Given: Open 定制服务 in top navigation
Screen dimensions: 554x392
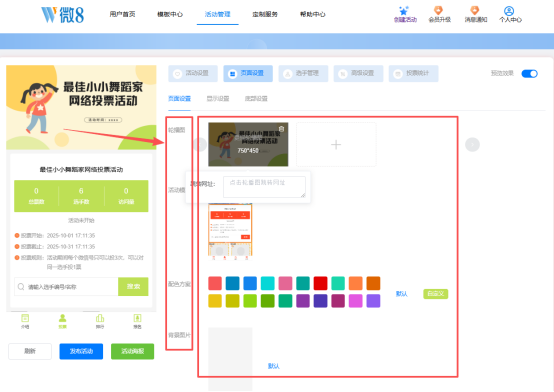Looking at the screenshot, I should point(265,14).
